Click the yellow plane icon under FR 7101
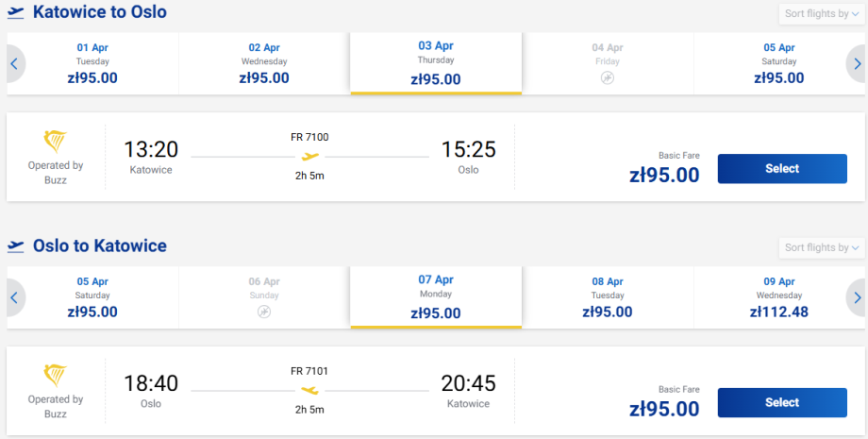The width and height of the screenshot is (868, 439). coord(310,391)
